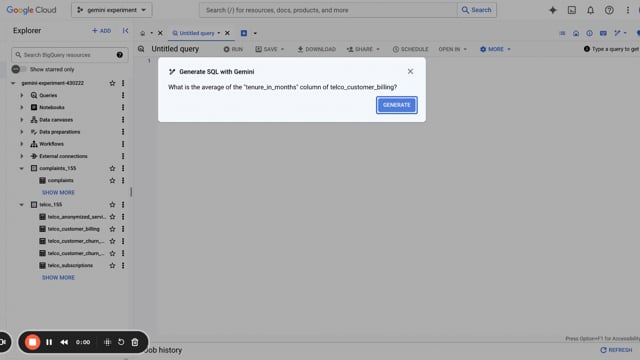The image size is (640, 360).
Task: Close the Generate SQL with Gemini dialog
Action: [410, 71]
